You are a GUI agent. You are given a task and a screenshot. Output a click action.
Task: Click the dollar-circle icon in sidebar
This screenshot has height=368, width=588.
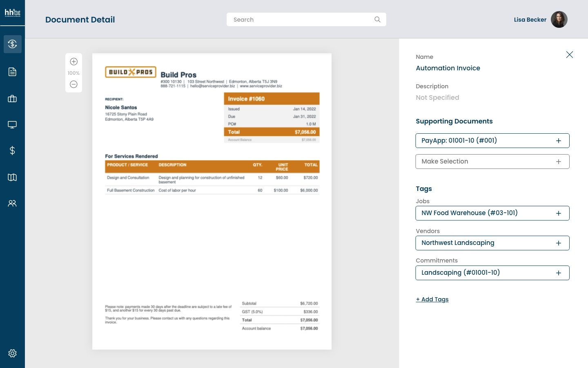(x=12, y=44)
